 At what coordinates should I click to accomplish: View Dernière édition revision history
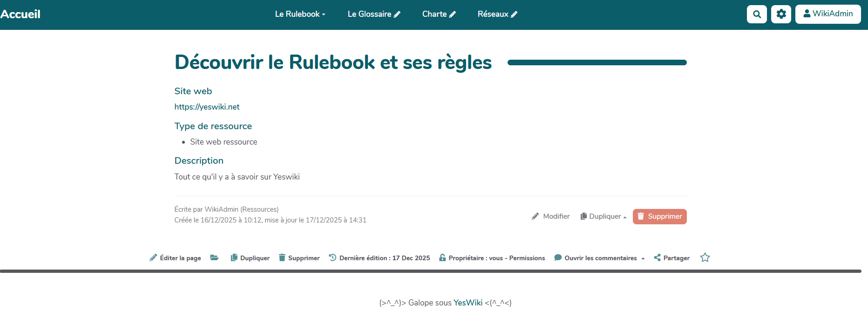pos(380,258)
